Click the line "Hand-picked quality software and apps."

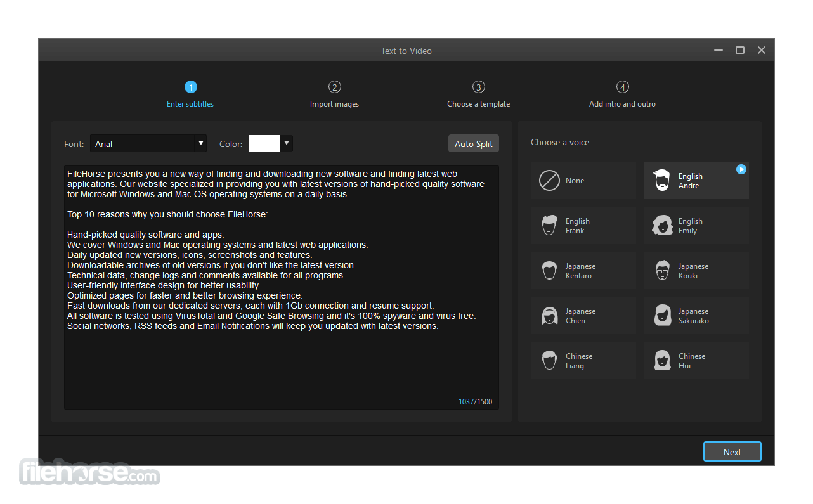tap(146, 235)
